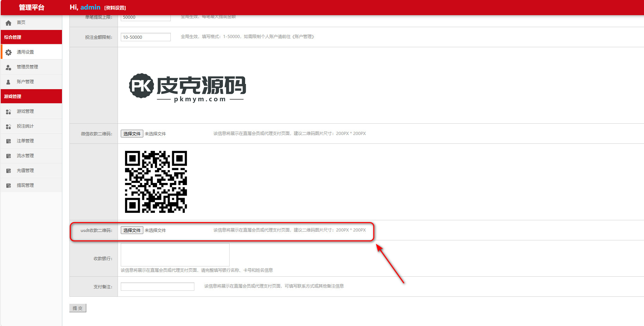Click the 账户管理 person icon
Screen dimensions: 644x326
(x=8, y=82)
